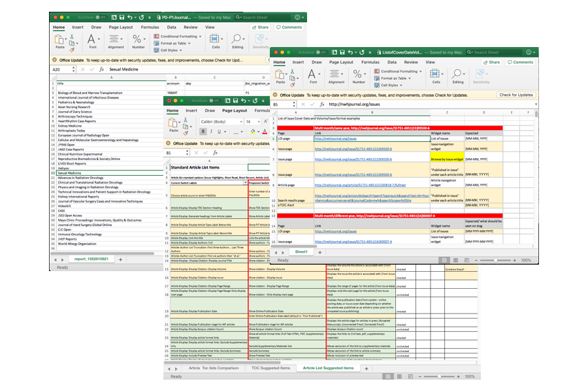Open Editing magnifier in PO-P1Journal ribbon
Image resolution: width=588 pixels, height=392 pixels.
pos(237,40)
